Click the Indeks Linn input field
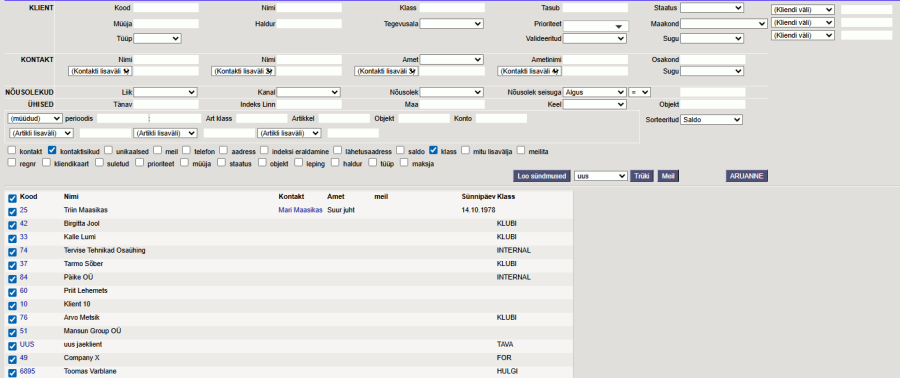This screenshot has height=378, width=900. (x=309, y=104)
